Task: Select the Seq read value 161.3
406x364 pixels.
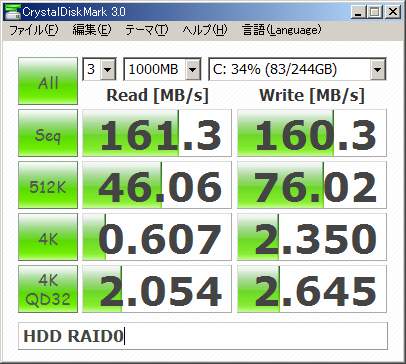Action: (x=157, y=133)
